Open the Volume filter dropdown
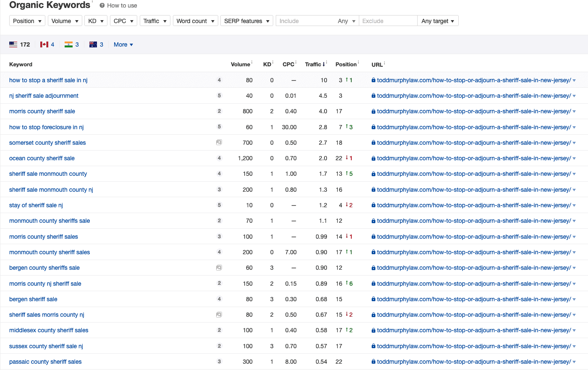This screenshot has height=370, width=588. coord(65,21)
